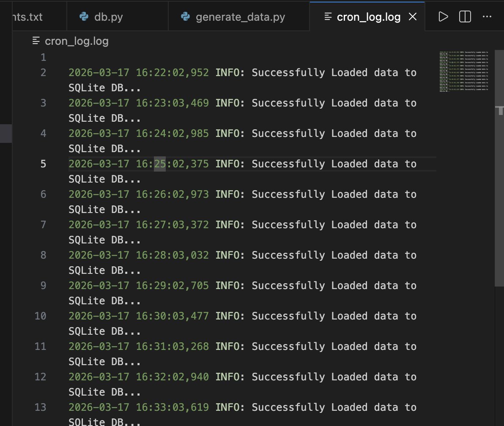Image resolution: width=504 pixels, height=426 pixels.
Task: Select line number 10 in the gutter
Action: click(x=41, y=316)
